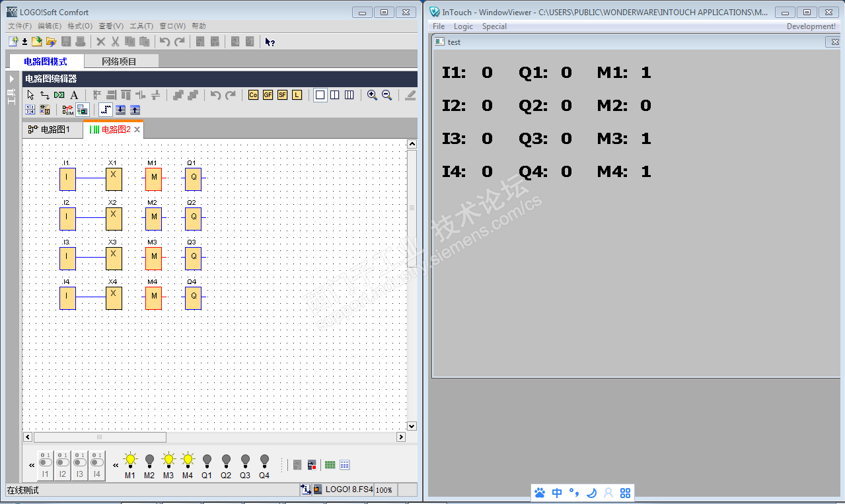Viewport: 845px width, 504px height.
Task: Click the blue list table icon
Action: click(x=344, y=465)
